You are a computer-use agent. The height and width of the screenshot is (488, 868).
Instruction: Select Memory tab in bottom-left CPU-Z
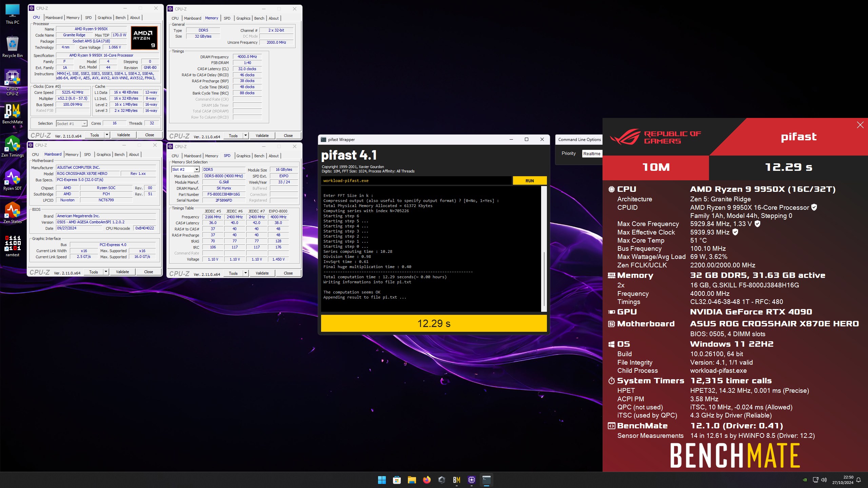click(72, 155)
